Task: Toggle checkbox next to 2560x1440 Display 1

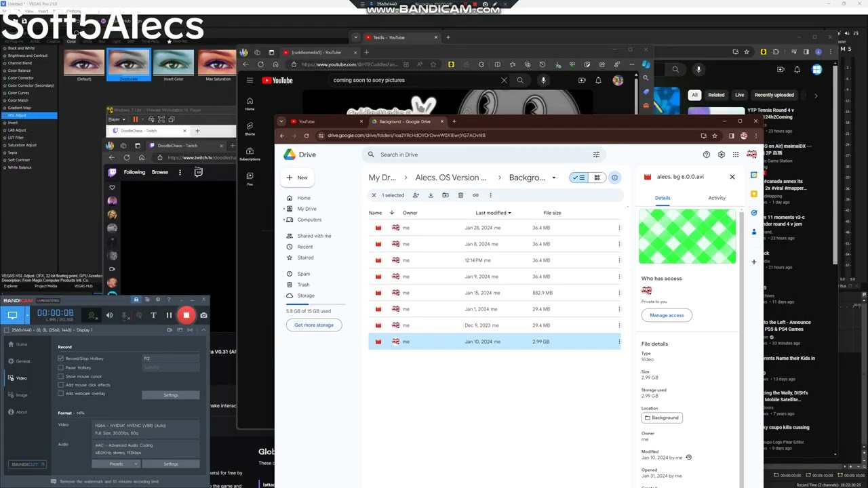Action: click(6, 330)
